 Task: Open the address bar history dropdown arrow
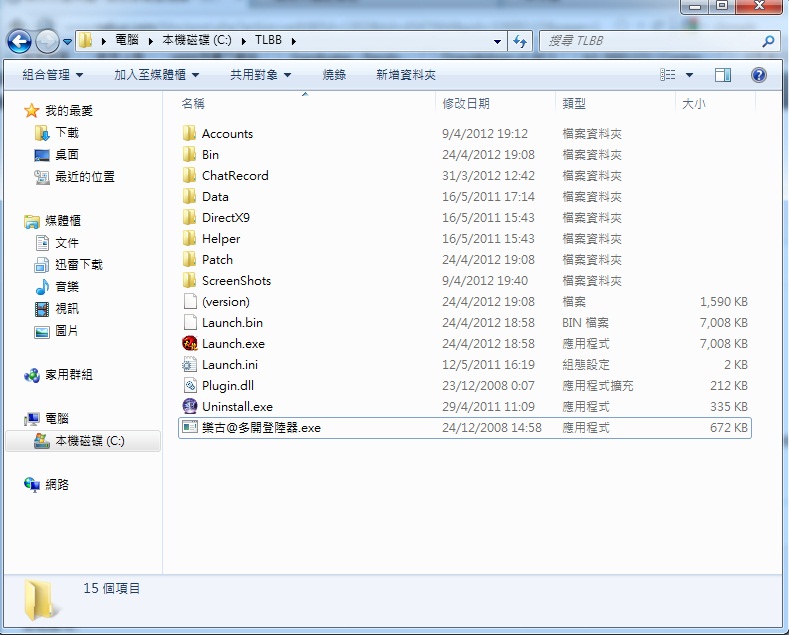click(497, 41)
